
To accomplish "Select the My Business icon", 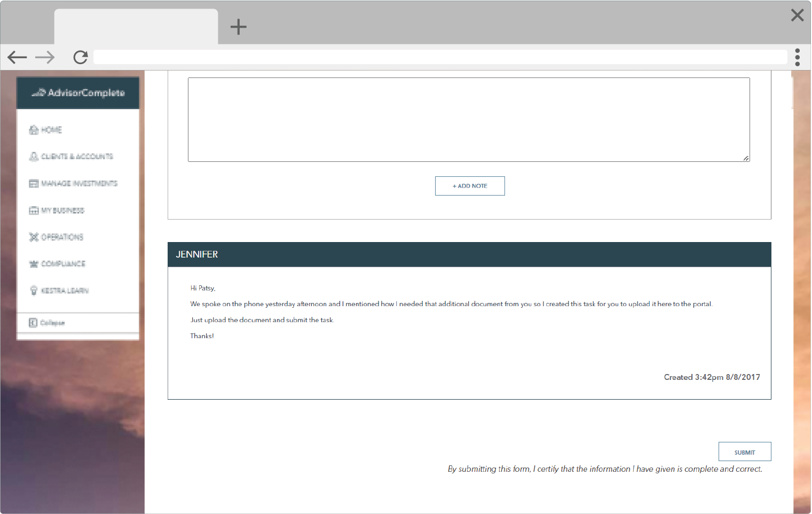I will coord(34,211).
